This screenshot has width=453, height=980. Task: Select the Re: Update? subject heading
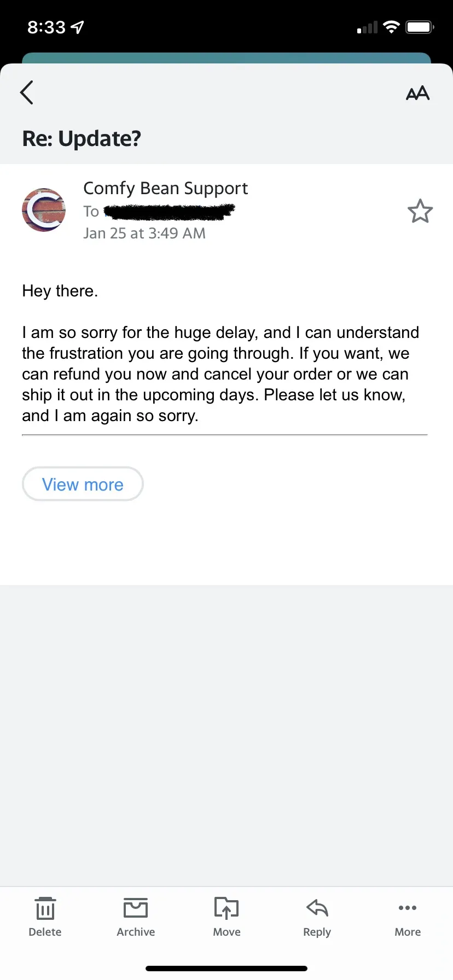pos(82,138)
